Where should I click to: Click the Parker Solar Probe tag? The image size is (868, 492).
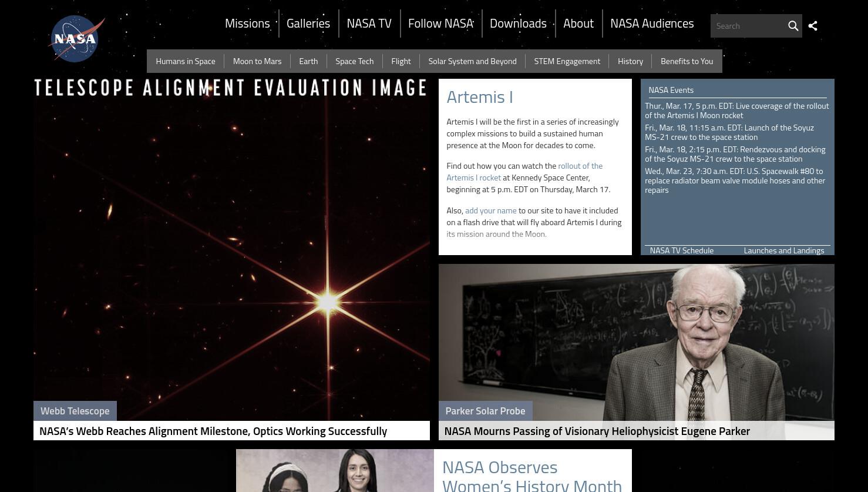[x=485, y=411]
